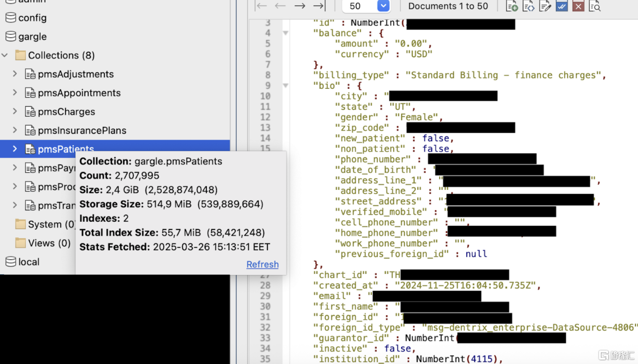Expand the pmsAppointments collection
Viewport: 638px width, 364px height.
click(x=15, y=92)
